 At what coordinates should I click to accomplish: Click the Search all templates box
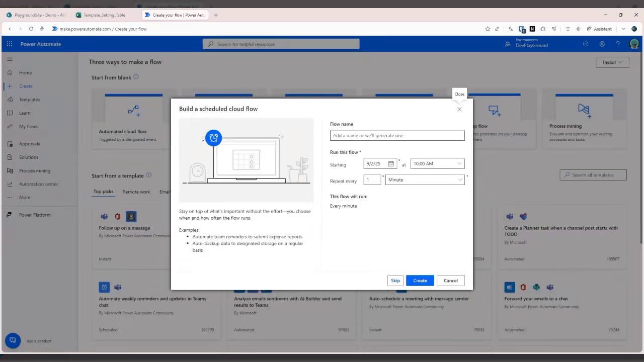click(x=593, y=175)
